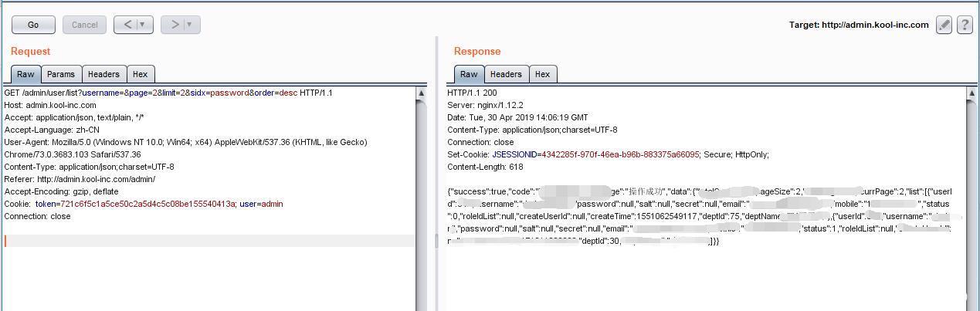Click the Go button to send request
Image resolution: width=980 pixels, height=311 pixels.
[x=33, y=25]
